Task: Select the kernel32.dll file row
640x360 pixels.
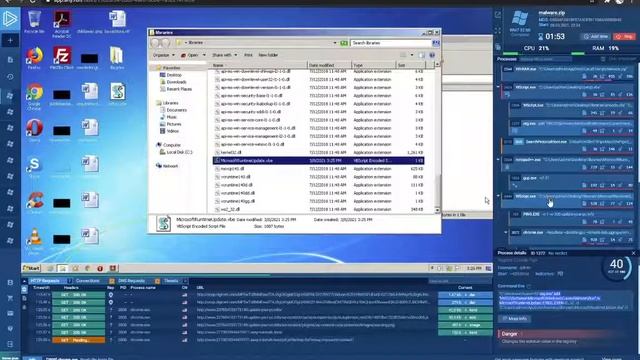Action: [x=318, y=152]
